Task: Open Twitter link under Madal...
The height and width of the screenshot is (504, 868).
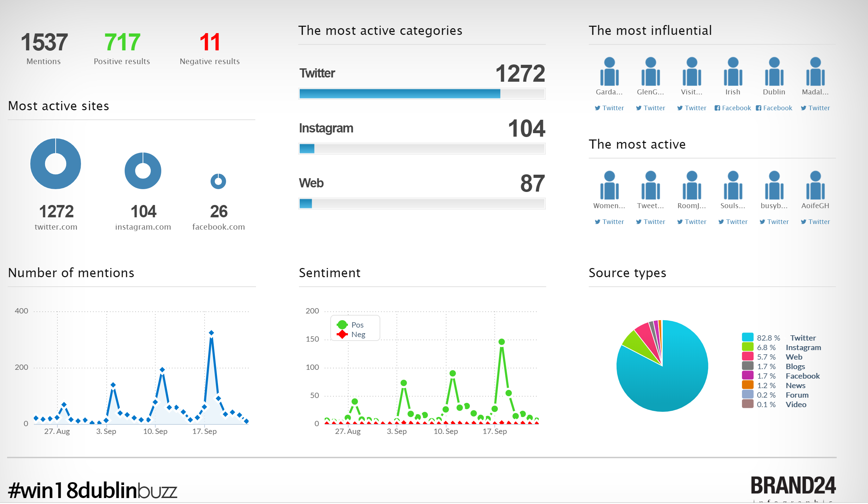Action: 815,108
